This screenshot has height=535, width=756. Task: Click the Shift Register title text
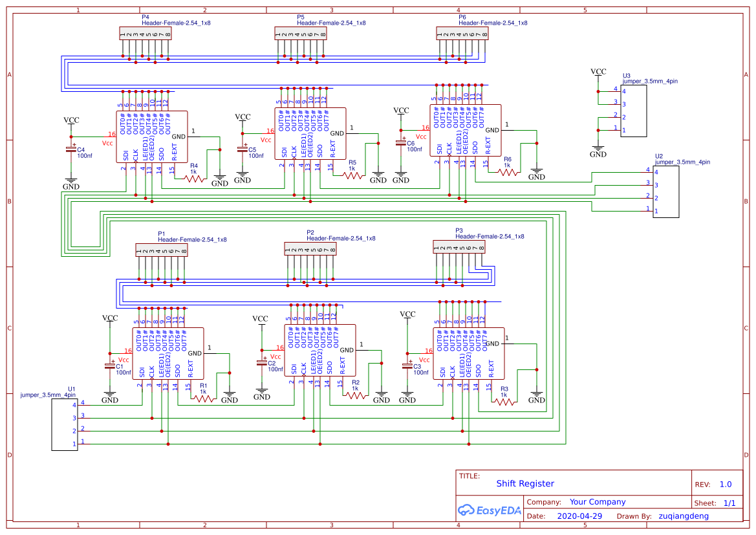[x=525, y=483]
